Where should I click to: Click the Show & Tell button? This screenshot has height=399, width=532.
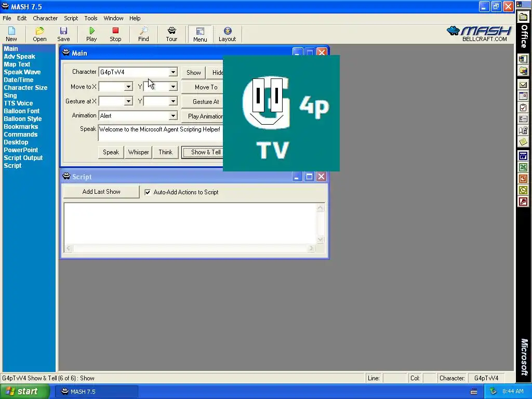coord(203,152)
